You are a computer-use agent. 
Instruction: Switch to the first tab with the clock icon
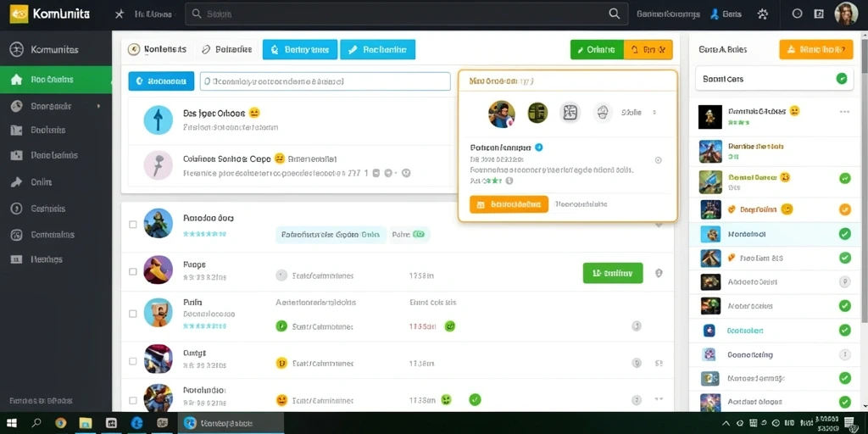157,49
